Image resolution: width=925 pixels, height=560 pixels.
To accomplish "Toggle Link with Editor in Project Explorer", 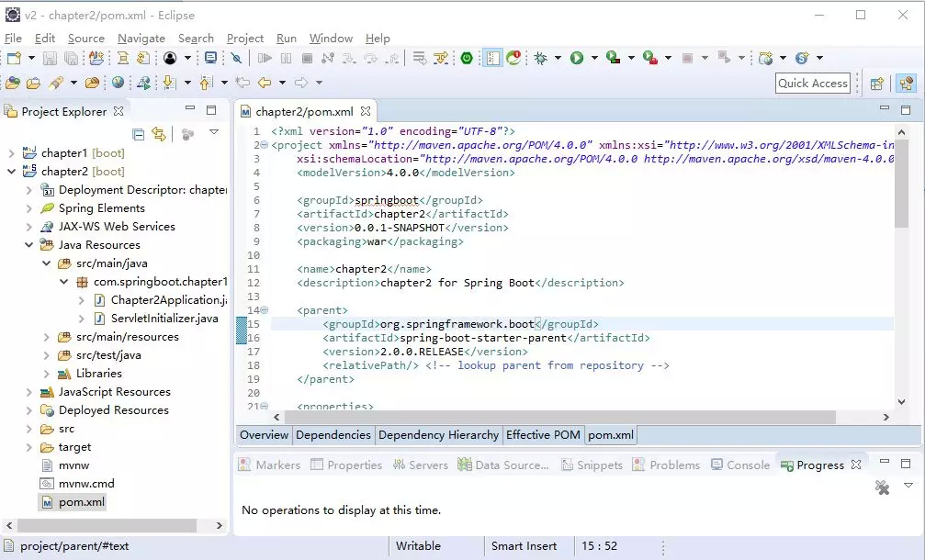I will (159, 134).
